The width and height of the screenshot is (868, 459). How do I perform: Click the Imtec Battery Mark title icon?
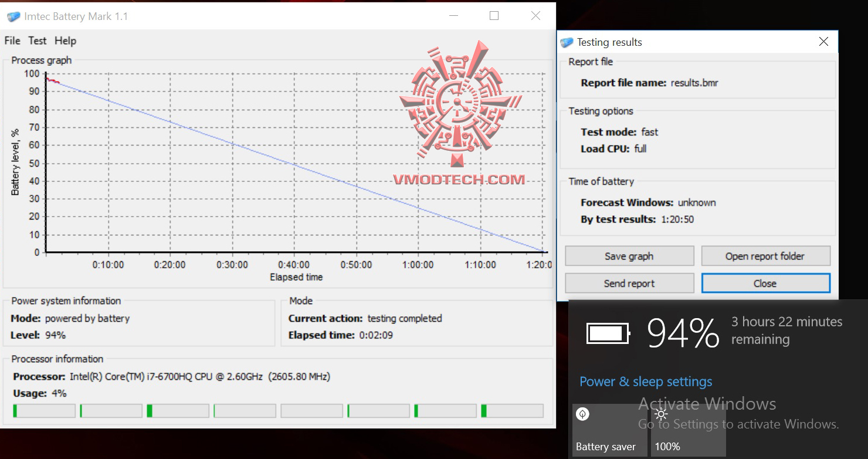pyautogui.click(x=13, y=16)
